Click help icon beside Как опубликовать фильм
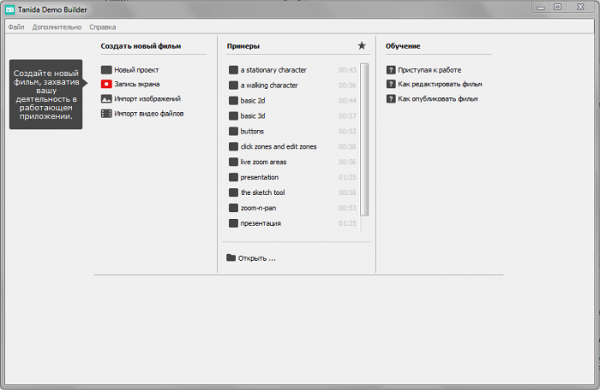The width and height of the screenshot is (600, 390). [391, 99]
